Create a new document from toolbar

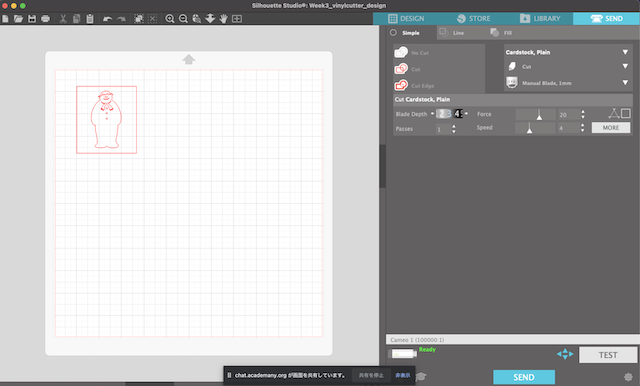(x=5, y=19)
